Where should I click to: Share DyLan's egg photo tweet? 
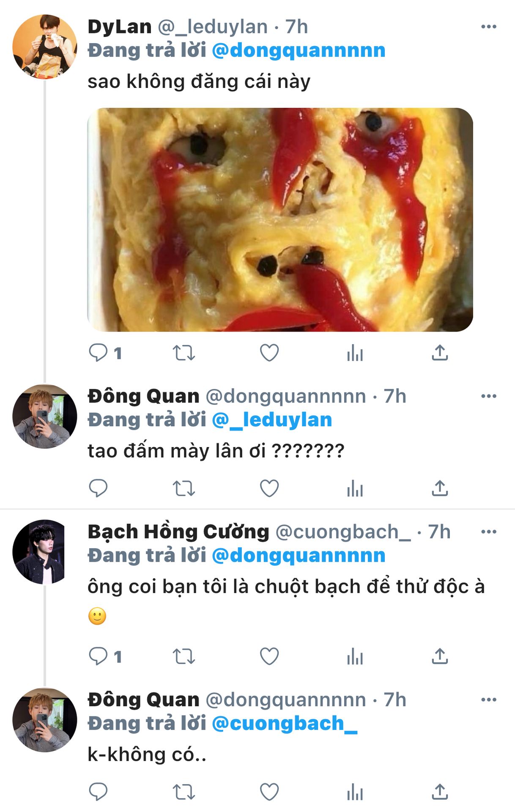tap(440, 353)
